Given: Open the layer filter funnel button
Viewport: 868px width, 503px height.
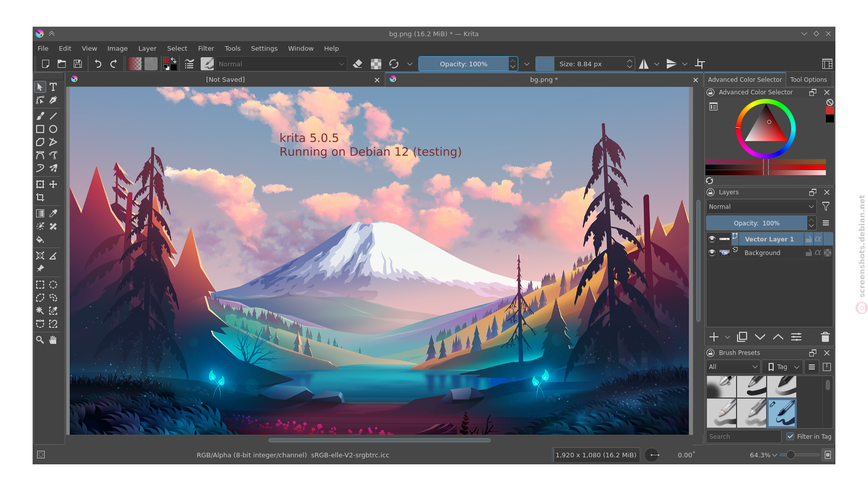Looking at the screenshot, I should (x=826, y=206).
